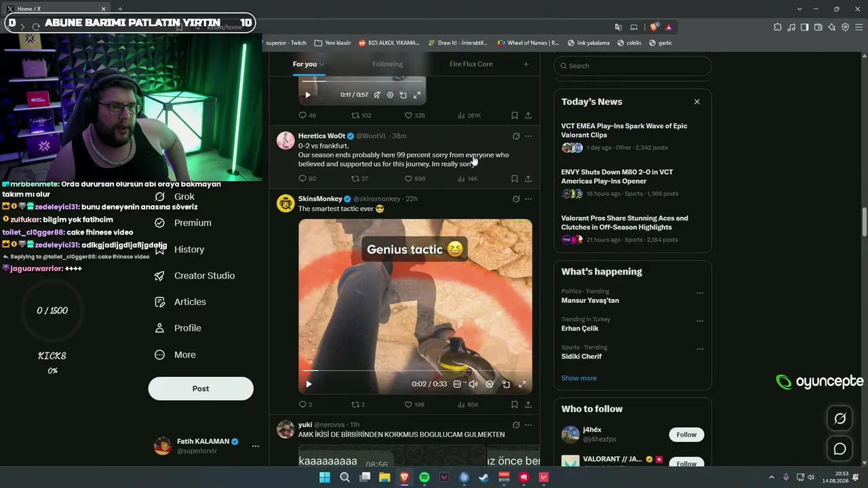Repost the Heretics WoOt post

pyautogui.click(x=359, y=179)
